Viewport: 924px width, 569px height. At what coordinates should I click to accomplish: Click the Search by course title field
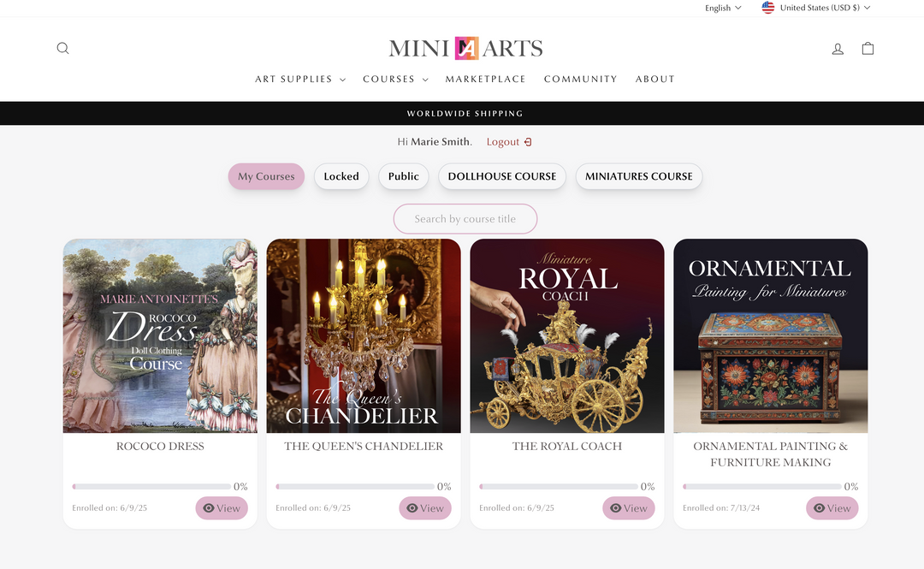[x=465, y=219]
